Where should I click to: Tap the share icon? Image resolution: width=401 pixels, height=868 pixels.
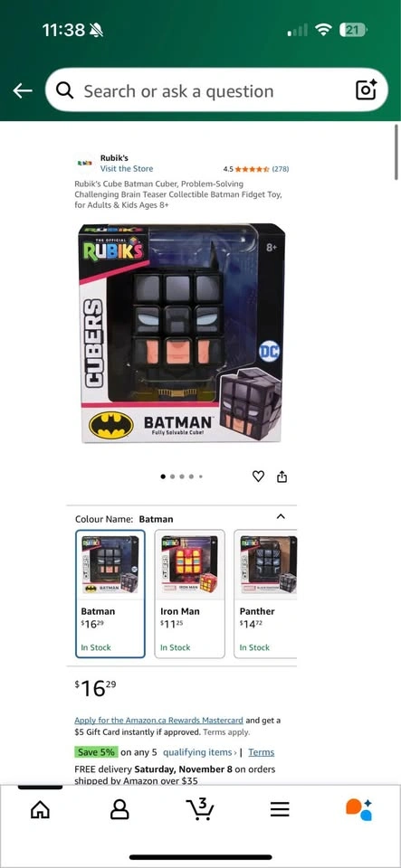282,476
